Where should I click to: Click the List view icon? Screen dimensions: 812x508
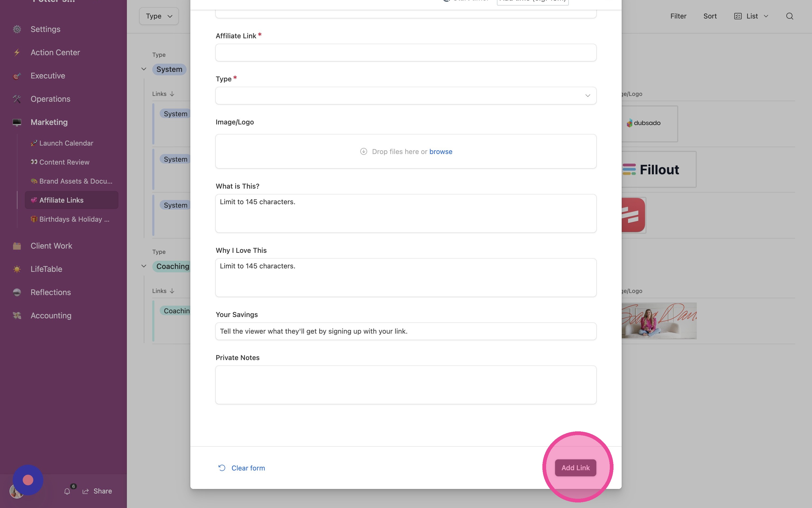[x=738, y=16]
